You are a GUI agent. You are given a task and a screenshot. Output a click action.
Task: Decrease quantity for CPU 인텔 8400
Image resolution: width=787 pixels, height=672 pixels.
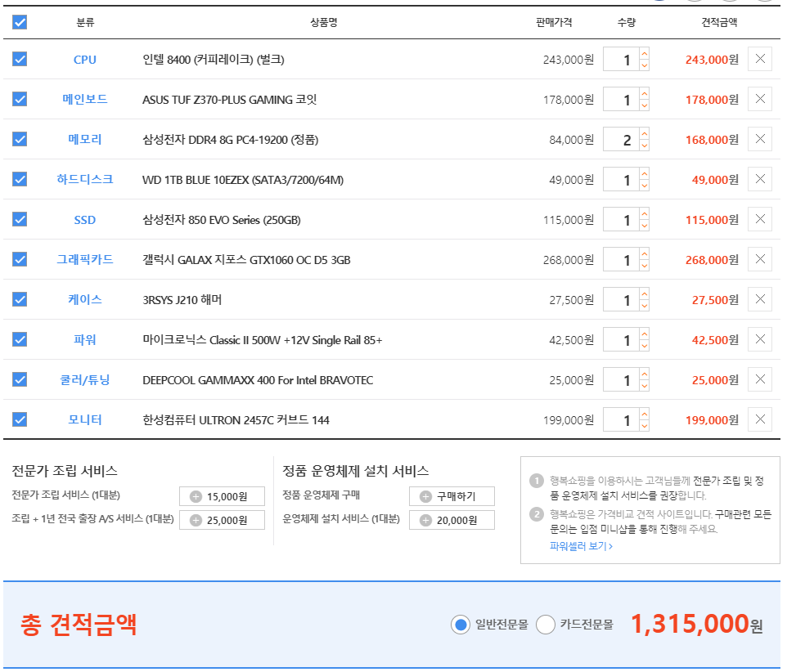[x=645, y=65]
